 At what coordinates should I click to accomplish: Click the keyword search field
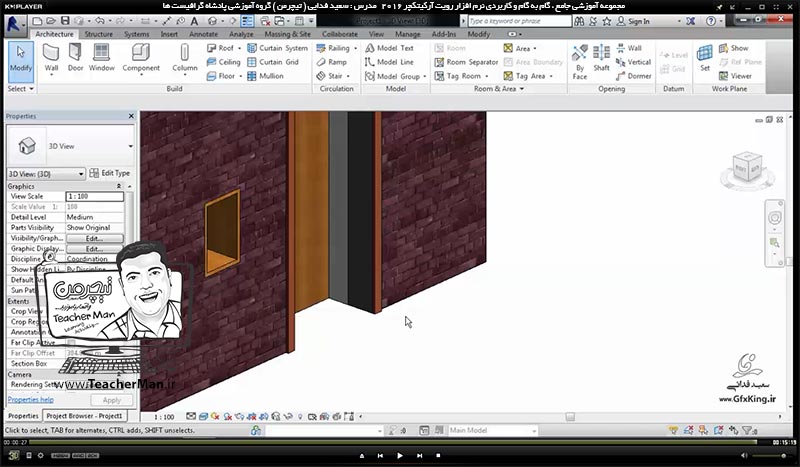point(519,21)
